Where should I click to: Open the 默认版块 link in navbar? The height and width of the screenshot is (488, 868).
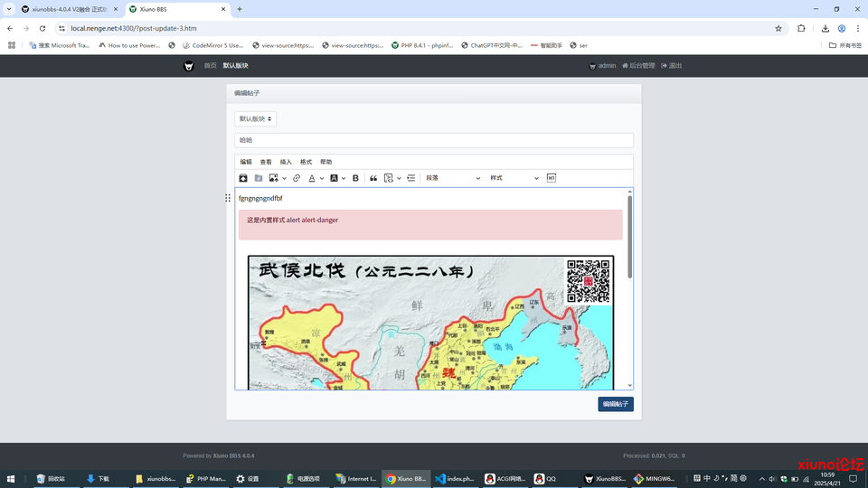pos(236,65)
